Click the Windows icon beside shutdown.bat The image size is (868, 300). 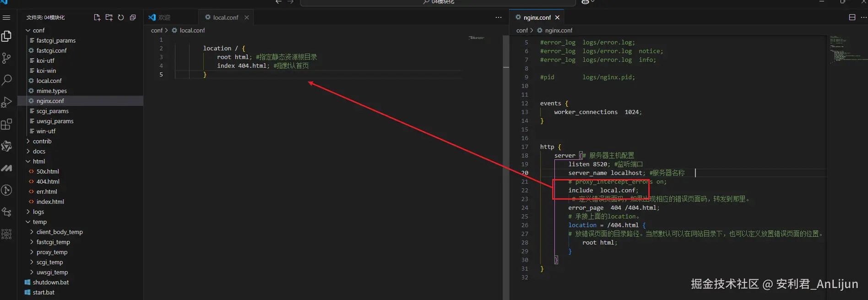pos(27,282)
